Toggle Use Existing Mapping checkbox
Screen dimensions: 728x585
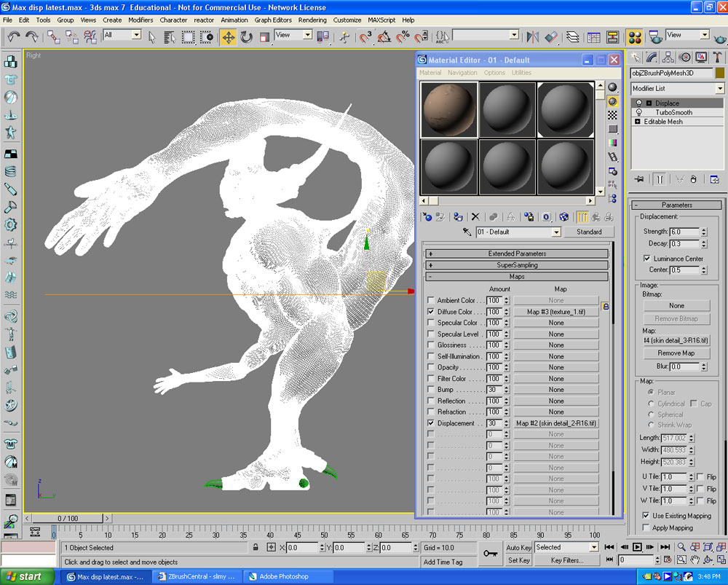[645, 515]
